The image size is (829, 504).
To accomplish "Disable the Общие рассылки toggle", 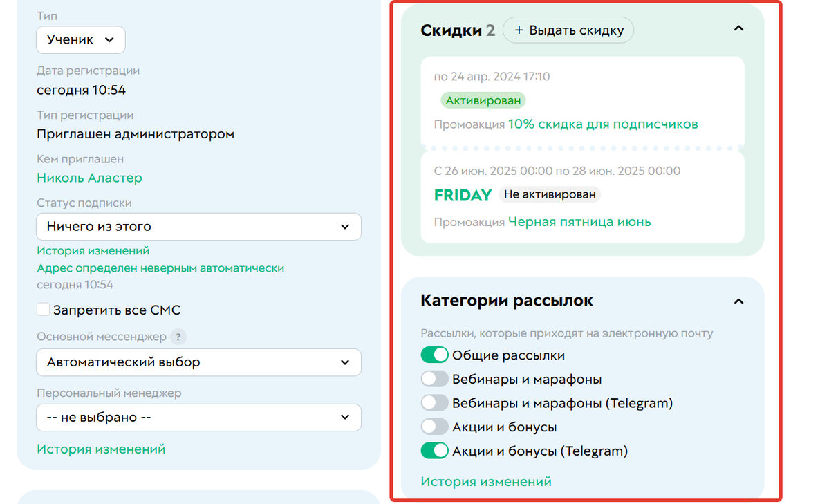I will 435,354.
